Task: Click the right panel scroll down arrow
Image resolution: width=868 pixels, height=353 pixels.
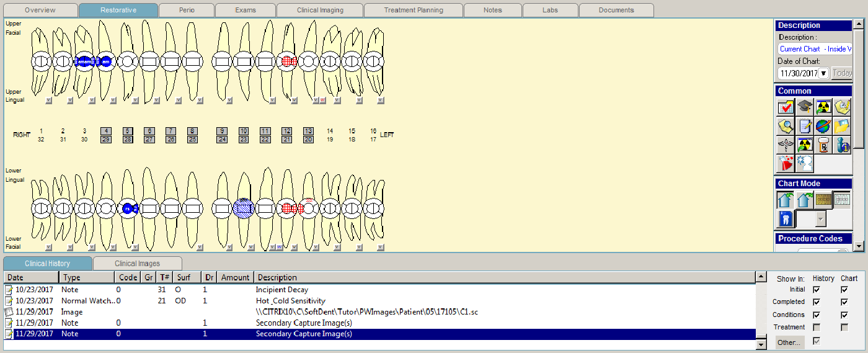Action: pos(858,246)
